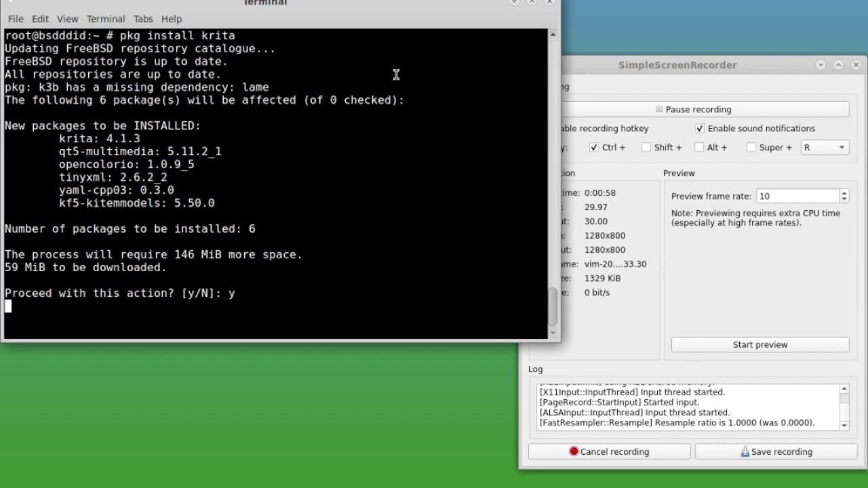Click the 'tinyxml: 2.6.2_2' line
This screenshot has height=488, width=868.
coord(113,177)
